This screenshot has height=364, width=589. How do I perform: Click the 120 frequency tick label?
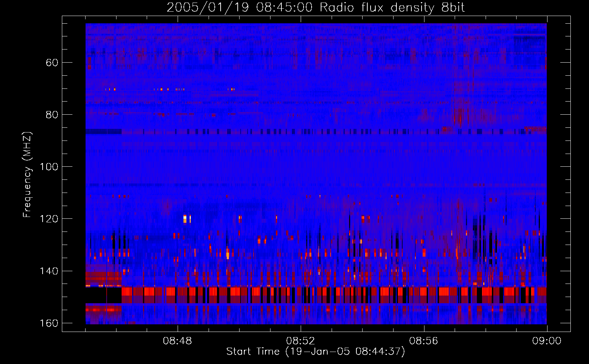[49, 219]
